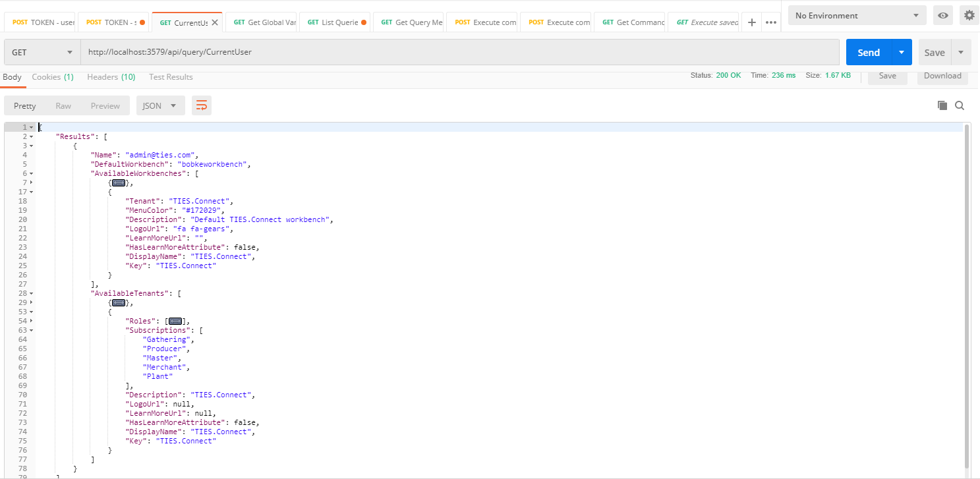
Task: Click the wrap lines icon
Action: point(202,105)
